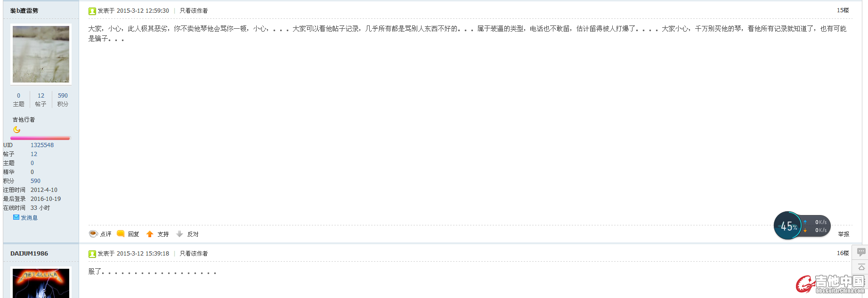Click the yellow moon rank icon
868x298 pixels.
click(x=17, y=130)
